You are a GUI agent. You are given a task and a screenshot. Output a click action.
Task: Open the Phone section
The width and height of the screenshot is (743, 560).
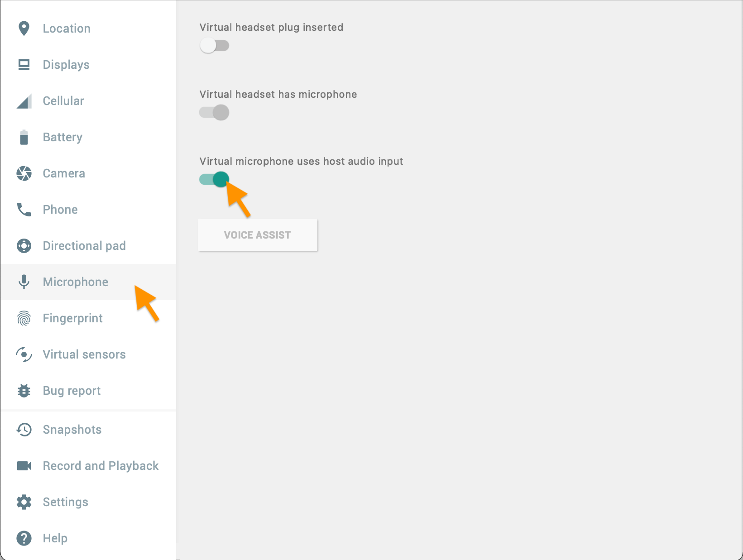pyautogui.click(x=60, y=210)
